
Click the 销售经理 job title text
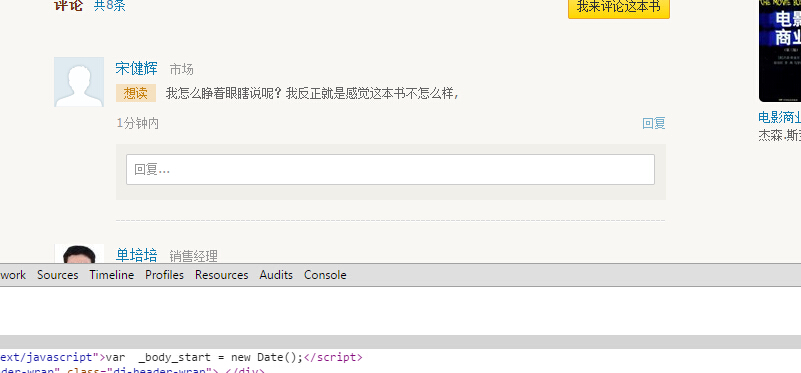click(x=194, y=256)
